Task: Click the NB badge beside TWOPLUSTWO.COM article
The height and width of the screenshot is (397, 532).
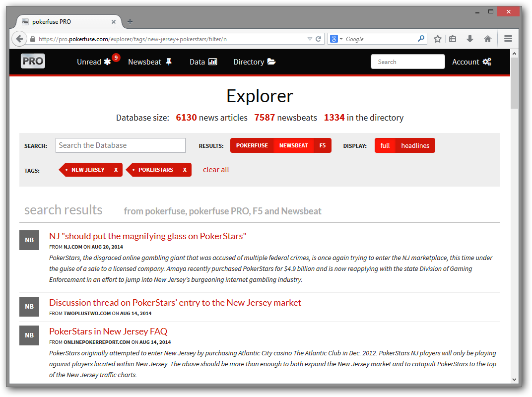Action: point(29,306)
